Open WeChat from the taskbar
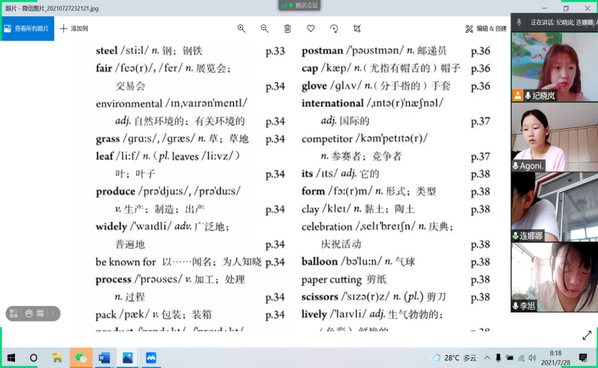 (x=81, y=358)
